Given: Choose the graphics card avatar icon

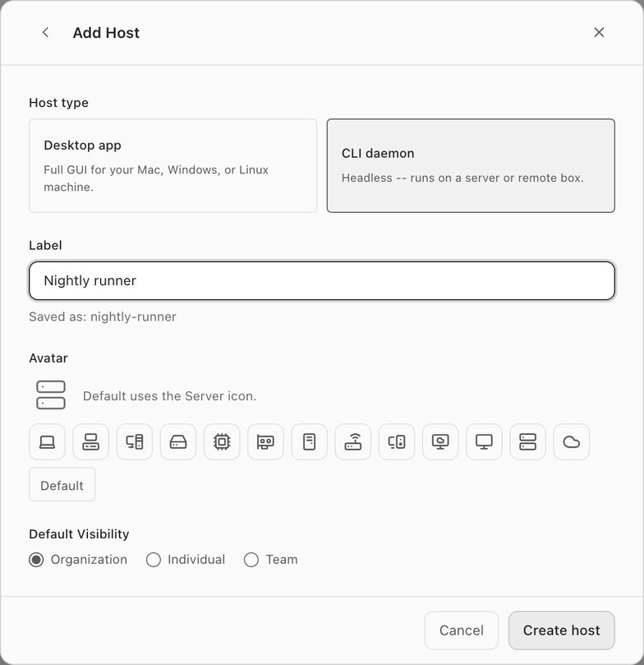Looking at the screenshot, I should click(x=265, y=442).
